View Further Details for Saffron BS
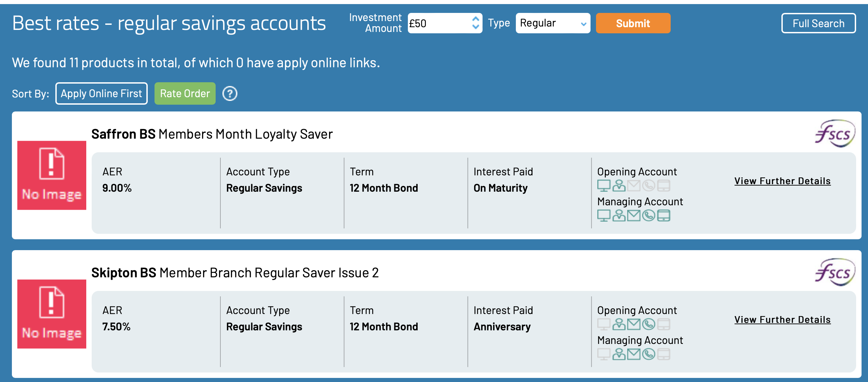The image size is (868, 382). point(782,181)
